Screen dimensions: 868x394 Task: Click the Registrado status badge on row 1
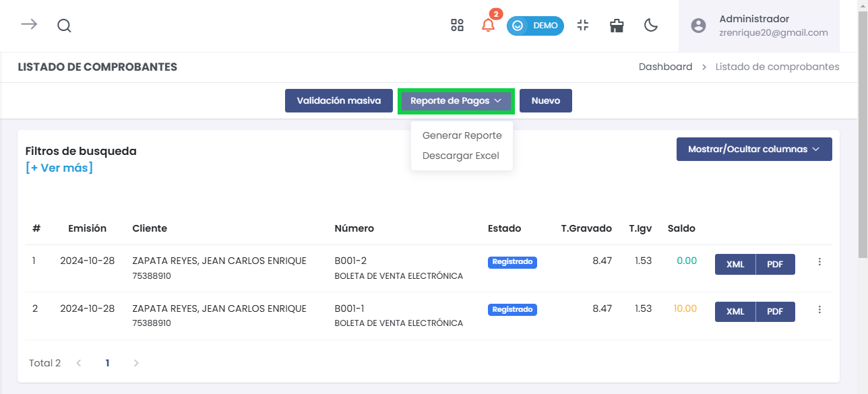512,262
